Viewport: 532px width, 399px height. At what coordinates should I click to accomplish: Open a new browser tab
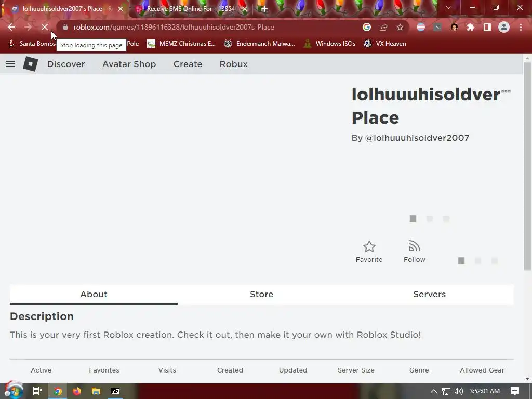[264, 9]
